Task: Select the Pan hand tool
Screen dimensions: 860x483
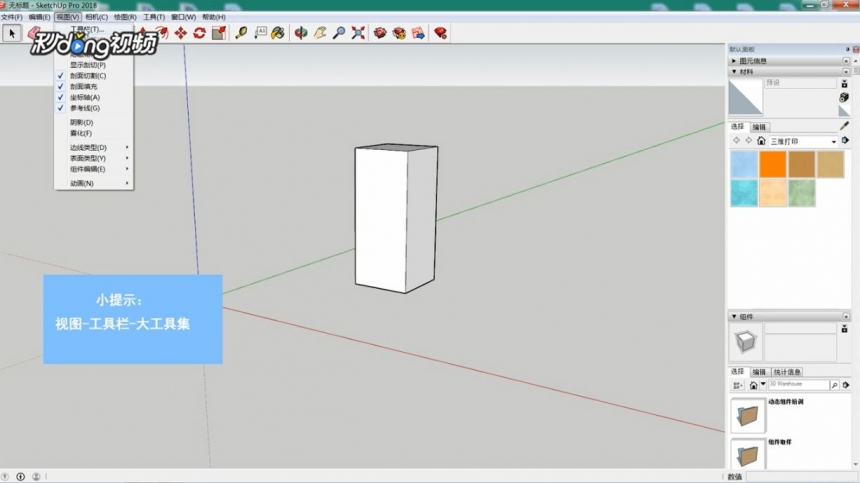Action: [320, 33]
